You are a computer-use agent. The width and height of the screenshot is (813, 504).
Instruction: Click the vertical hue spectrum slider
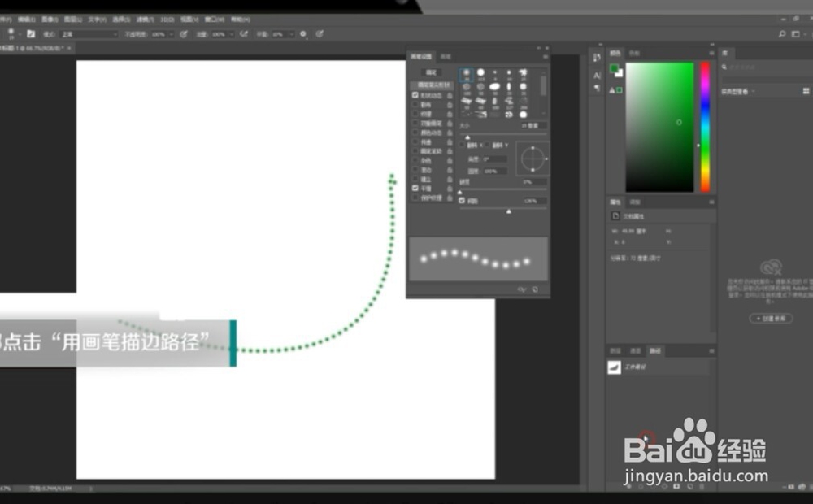pos(705,127)
